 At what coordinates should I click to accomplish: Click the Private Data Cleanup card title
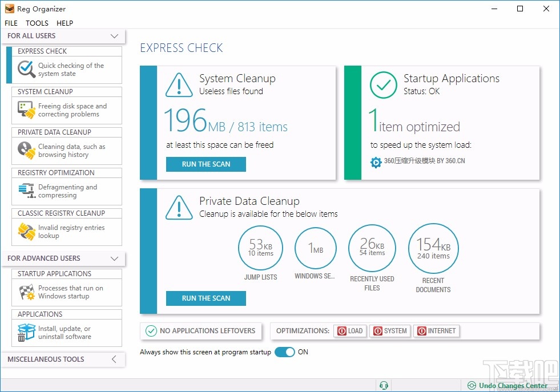pyautogui.click(x=249, y=201)
